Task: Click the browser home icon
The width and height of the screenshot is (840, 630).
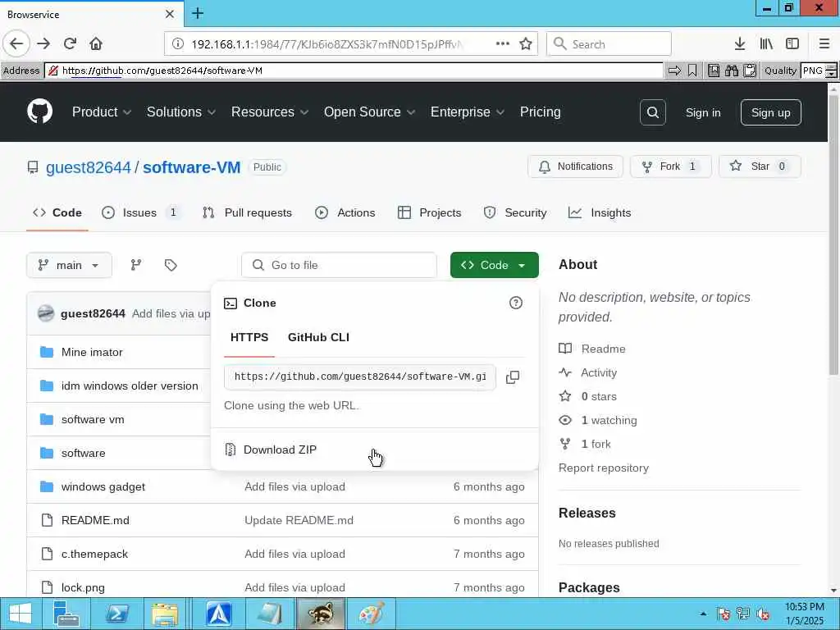Action: coord(96,43)
